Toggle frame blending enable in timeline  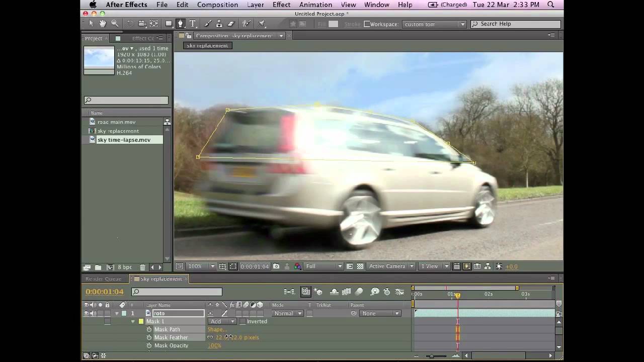pos(347,292)
